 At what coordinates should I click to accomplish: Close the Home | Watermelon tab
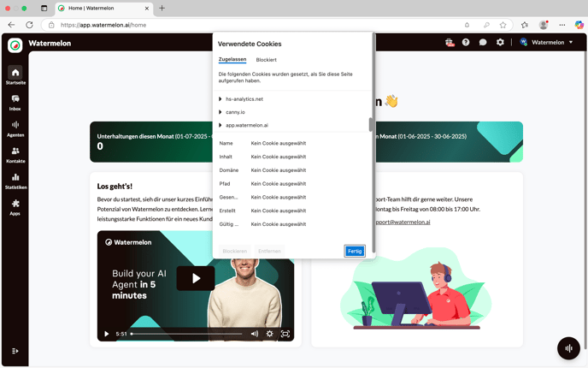click(x=147, y=8)
